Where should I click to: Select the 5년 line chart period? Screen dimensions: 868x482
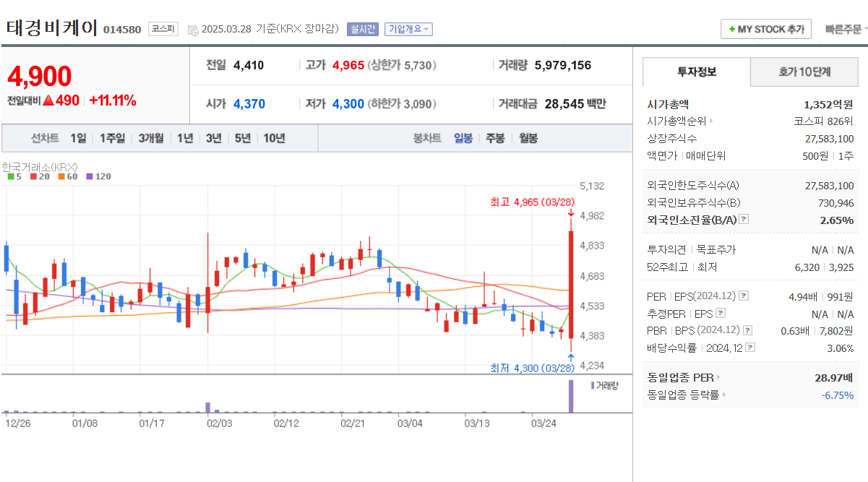tap(242, 138)
